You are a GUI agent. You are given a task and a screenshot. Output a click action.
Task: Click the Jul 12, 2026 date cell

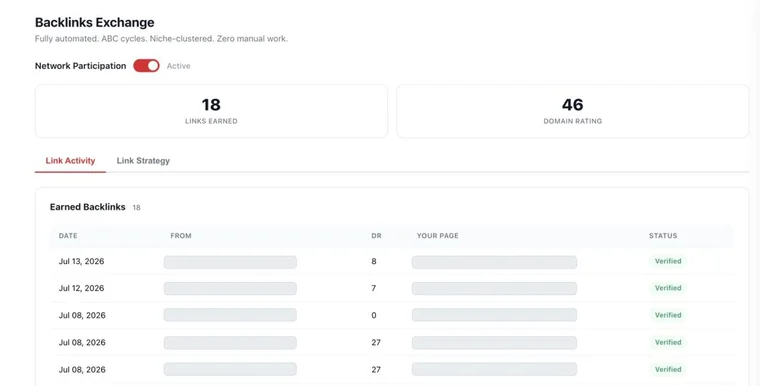pos(81,288)
